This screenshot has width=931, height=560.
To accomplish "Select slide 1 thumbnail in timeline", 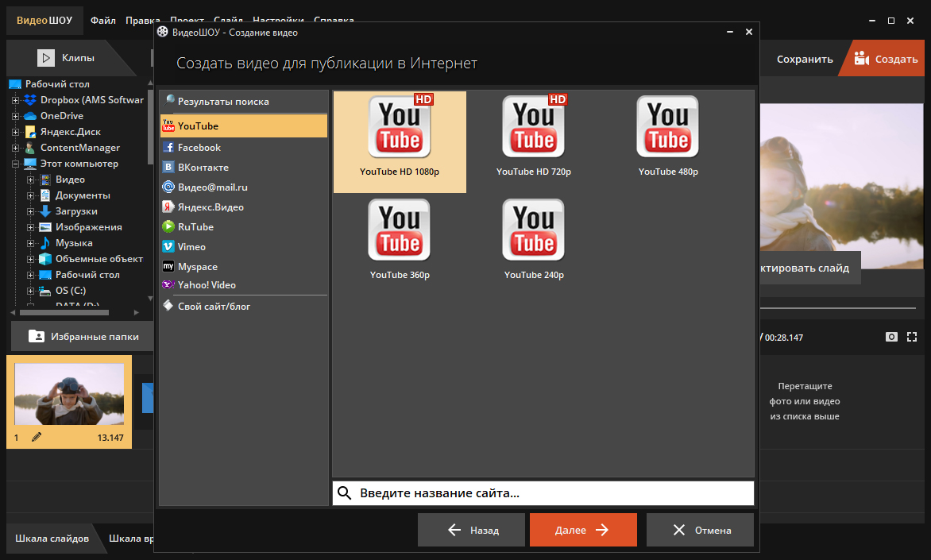I will tap(69, 401).
